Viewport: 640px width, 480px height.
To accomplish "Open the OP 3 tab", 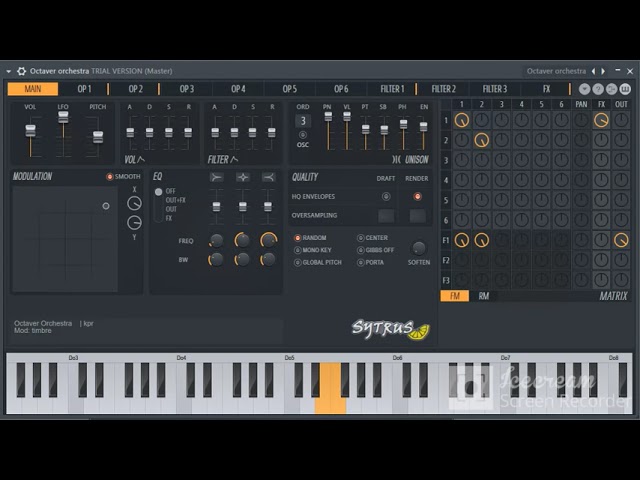I will [187, 89].
